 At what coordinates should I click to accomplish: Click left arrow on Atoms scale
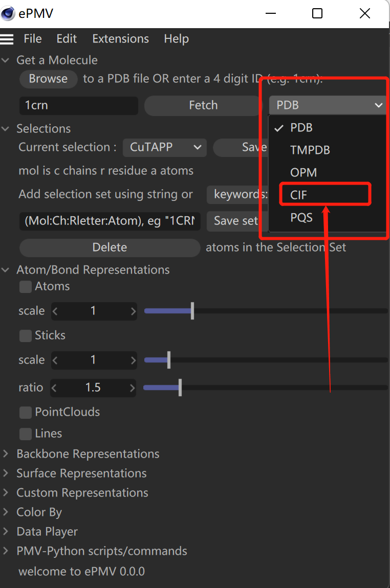point(55,311)
